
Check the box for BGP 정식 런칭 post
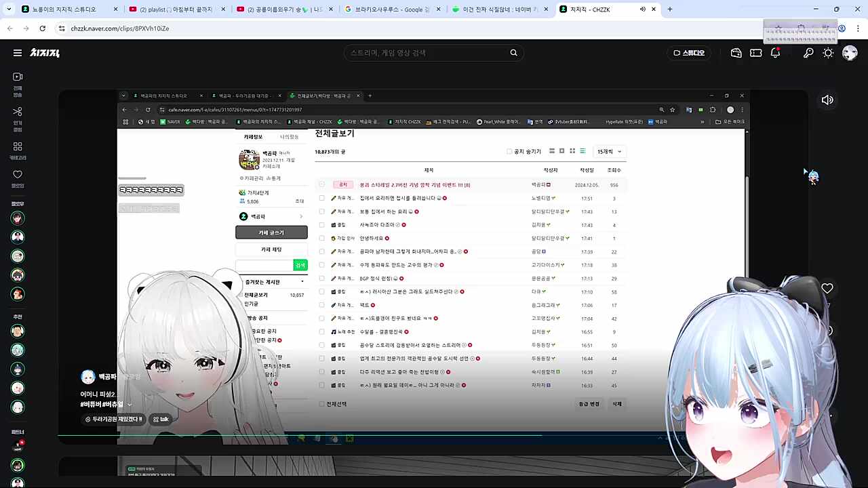tap(321, 279)
